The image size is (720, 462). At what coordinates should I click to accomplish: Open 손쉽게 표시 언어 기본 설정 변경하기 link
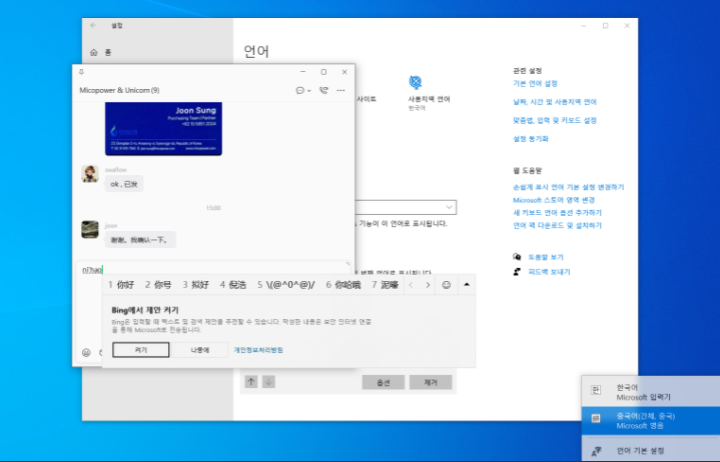point(568,187)
